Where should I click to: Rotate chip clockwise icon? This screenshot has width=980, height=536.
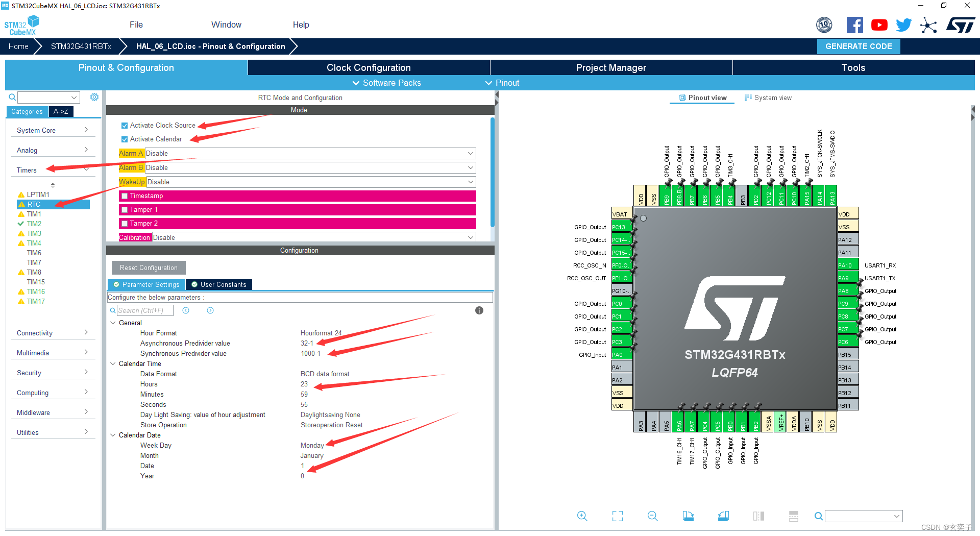point(688,516)
